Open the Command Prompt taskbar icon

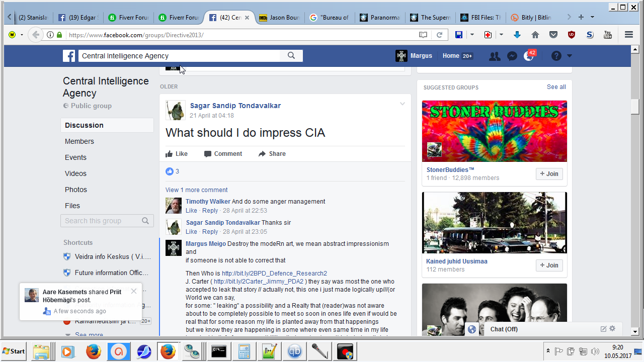[x=219, y=351]
